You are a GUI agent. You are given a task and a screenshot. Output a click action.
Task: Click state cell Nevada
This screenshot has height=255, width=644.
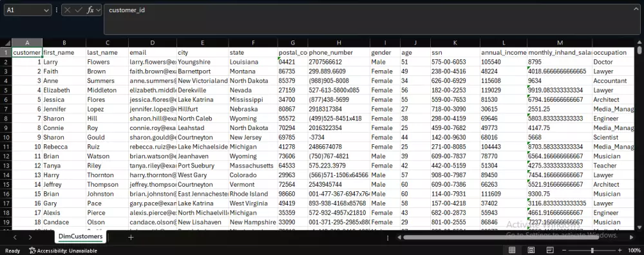click(253, 90)
